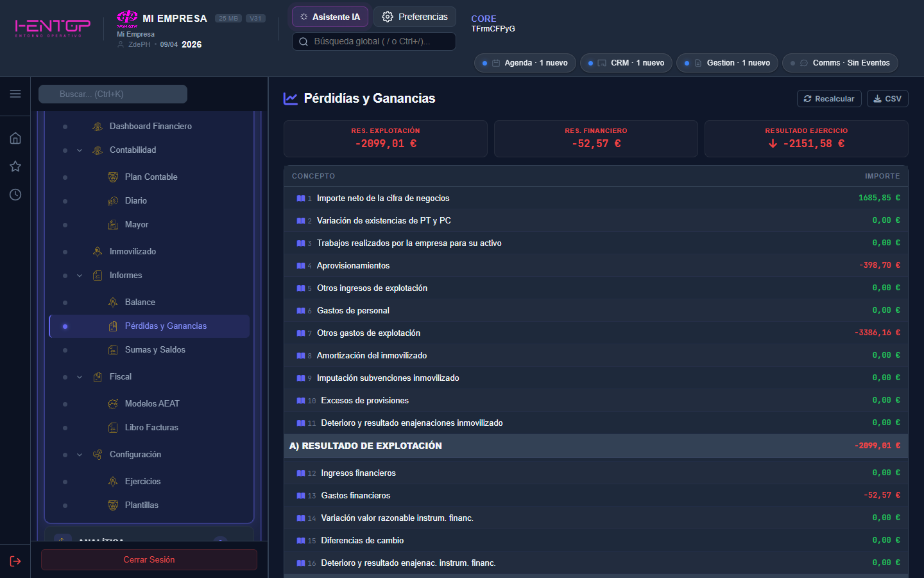The width and height of the screenshot is (924, 578).
Task: Open the Asistente IA panel
Action: [x=330, y=17]
